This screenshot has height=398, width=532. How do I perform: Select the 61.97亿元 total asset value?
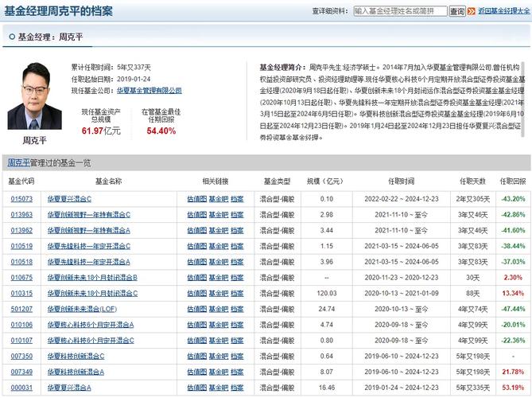[x=101, y=131]
